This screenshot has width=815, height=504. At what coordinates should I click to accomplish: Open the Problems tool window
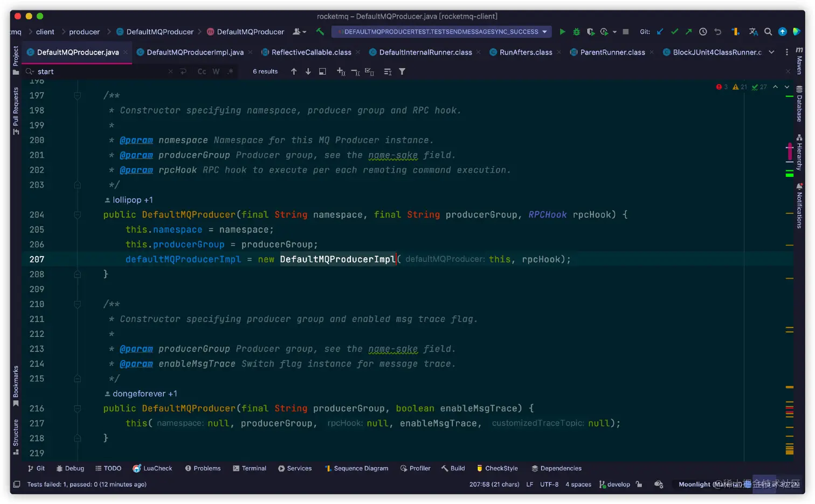click(x=203, y=468)
